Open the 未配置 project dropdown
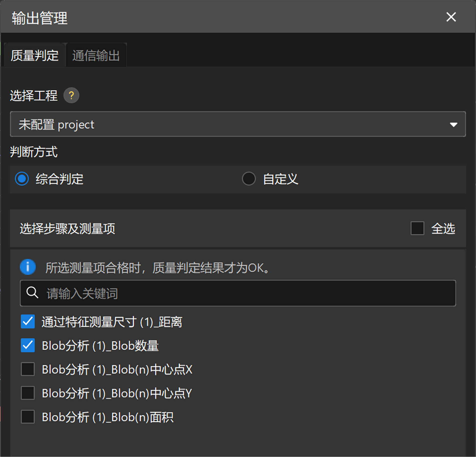The width and height of the screenshot is (476, 457). tap(238, 124)
